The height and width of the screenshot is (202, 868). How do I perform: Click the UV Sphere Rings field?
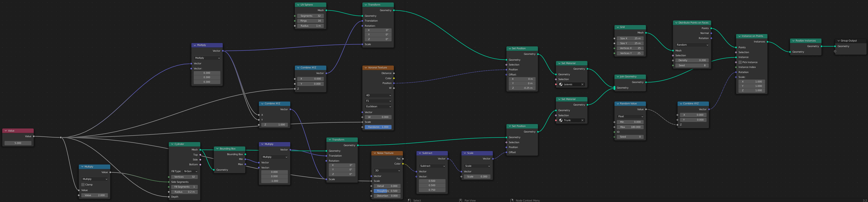pyautogui.click(x=311, y=21)
